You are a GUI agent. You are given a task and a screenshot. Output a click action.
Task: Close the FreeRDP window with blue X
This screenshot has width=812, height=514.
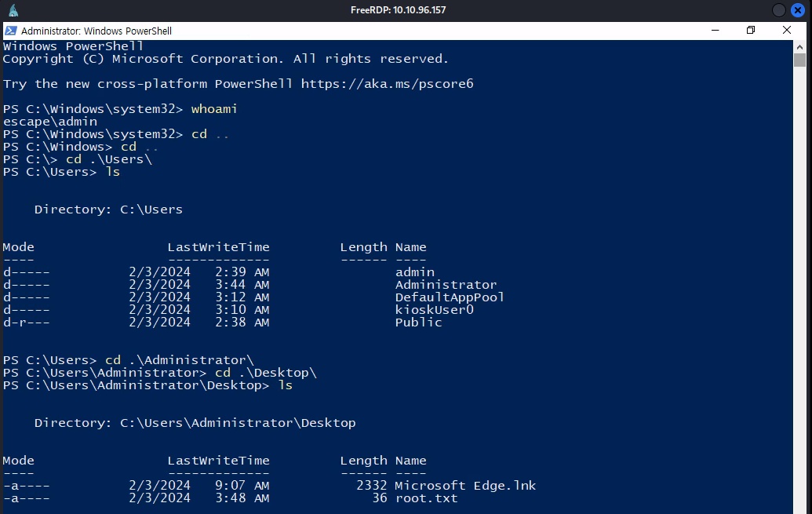[798, 10]
